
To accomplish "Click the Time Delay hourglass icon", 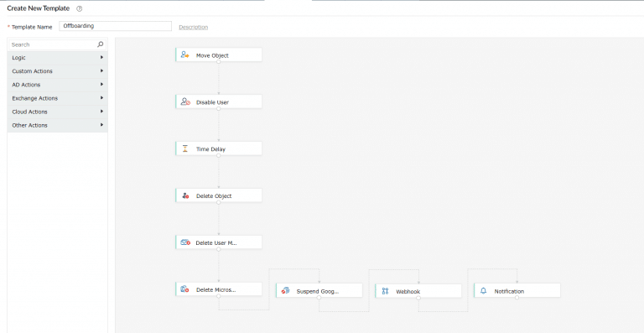I will 184,148.
